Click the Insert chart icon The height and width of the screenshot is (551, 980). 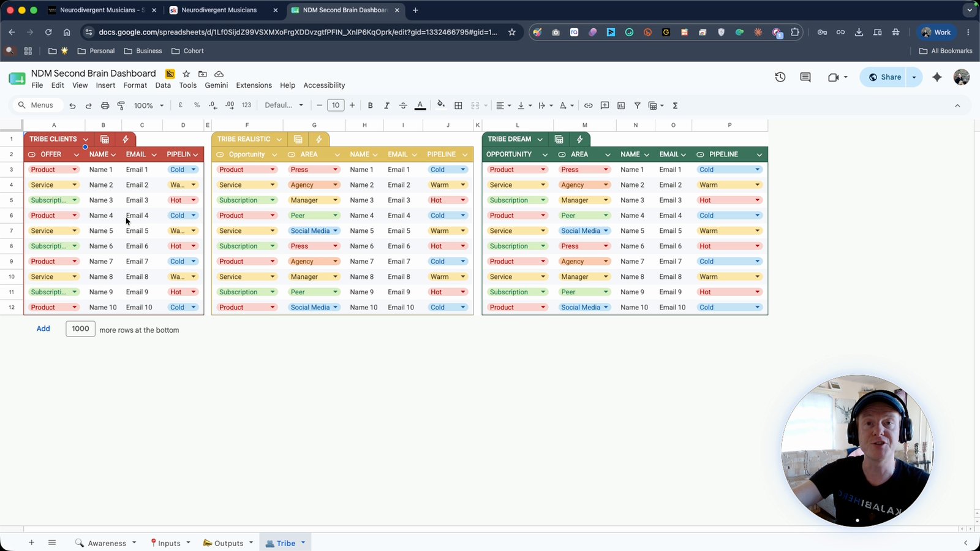621,105
